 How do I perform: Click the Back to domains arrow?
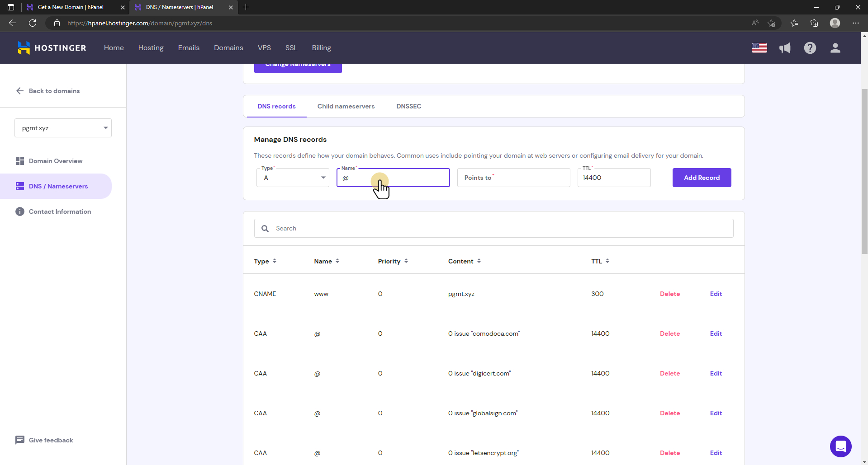(20, 91)
